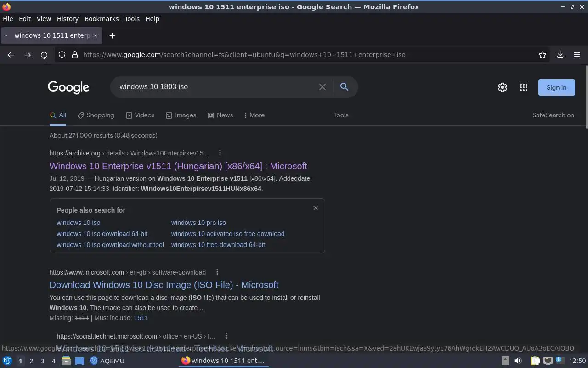The height and width of the screenshot is (368, 588).
Task: Open the clipboard notes tray icon
Action: [x=535, y=361]
